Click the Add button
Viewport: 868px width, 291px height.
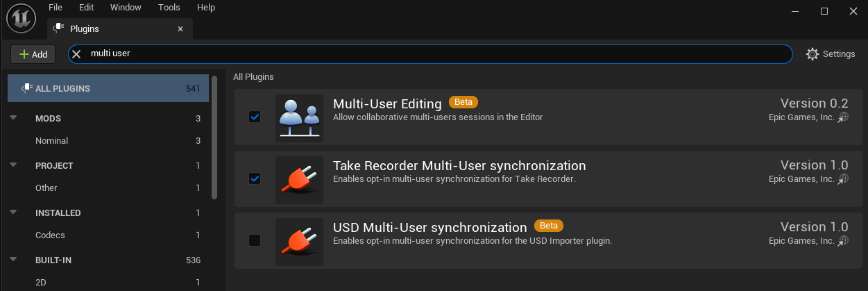(33, 54)
